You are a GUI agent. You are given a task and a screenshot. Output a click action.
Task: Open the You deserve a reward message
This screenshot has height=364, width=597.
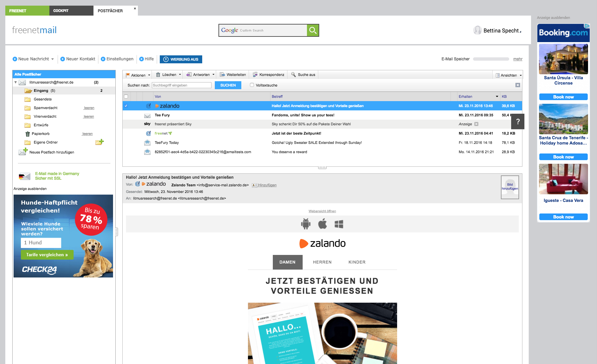tap(322, 152)
